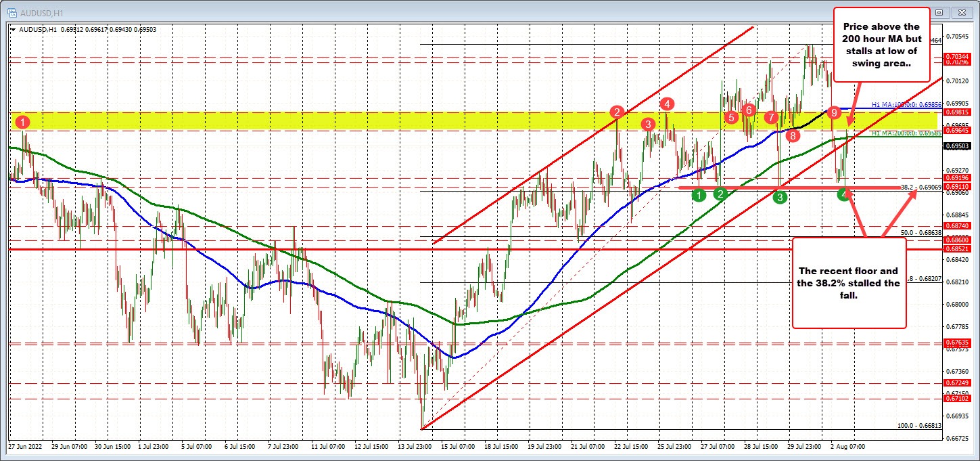The height and width of the screenshot is (461, 980).
Task: Select green marker 4 near the 38.2 retracement
Action: [843, 194]
